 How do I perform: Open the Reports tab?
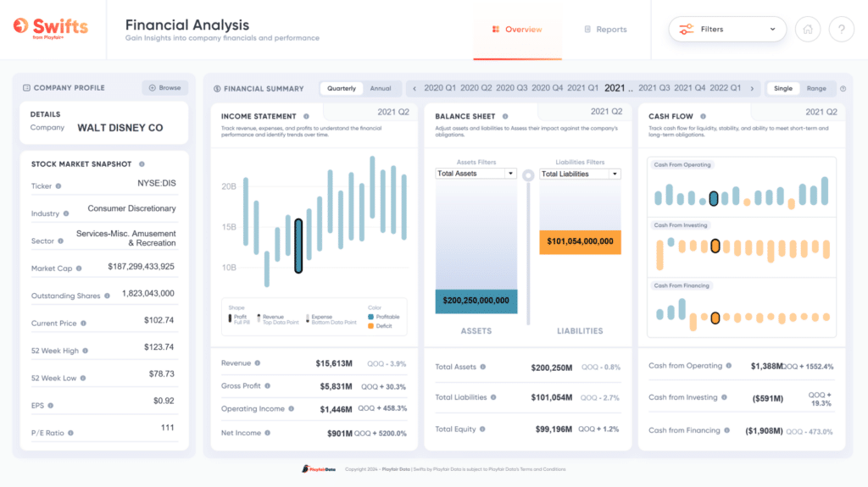pos(605,30)
